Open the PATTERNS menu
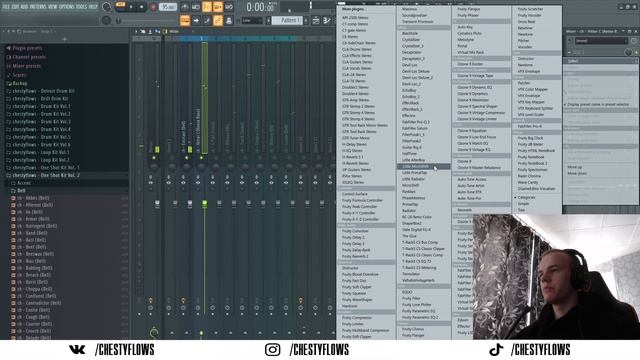The height and width of the screenshot is (360, 640). (38, 7)
